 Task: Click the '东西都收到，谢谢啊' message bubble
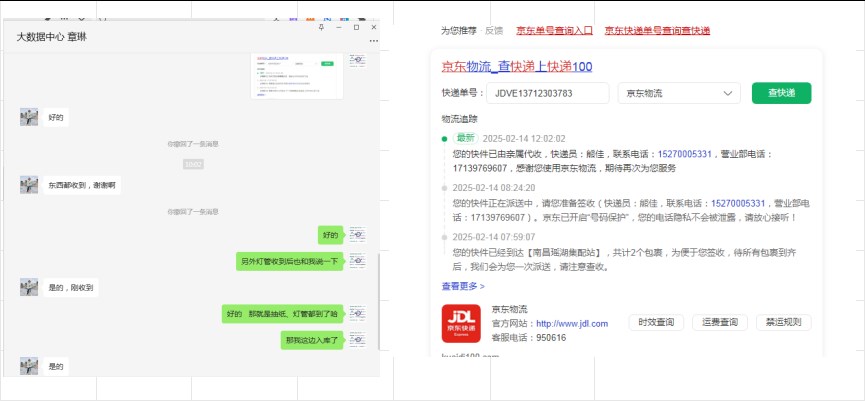pos(82,185)
